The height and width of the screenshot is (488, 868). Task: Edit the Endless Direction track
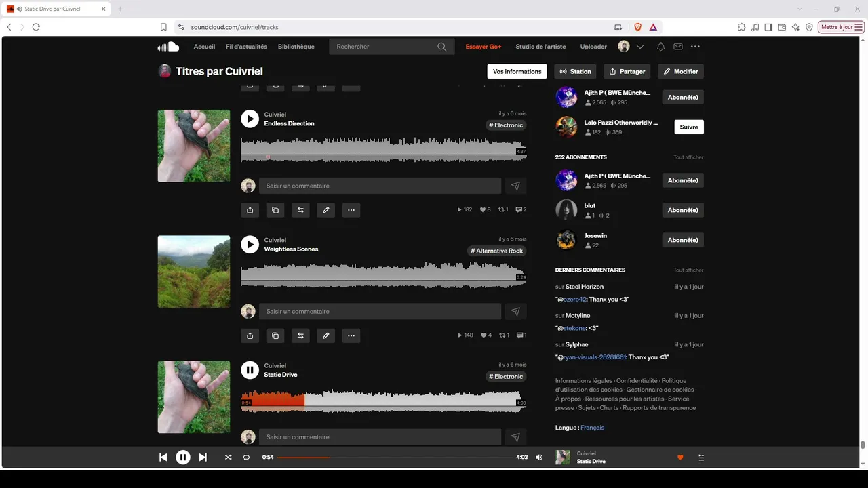(x=325, y=210)
